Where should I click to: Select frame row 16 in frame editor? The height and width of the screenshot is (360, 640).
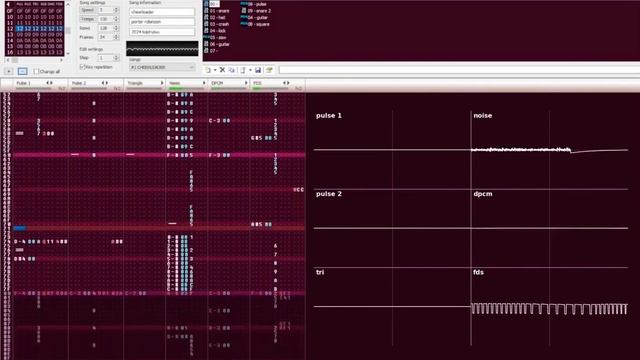35,52
